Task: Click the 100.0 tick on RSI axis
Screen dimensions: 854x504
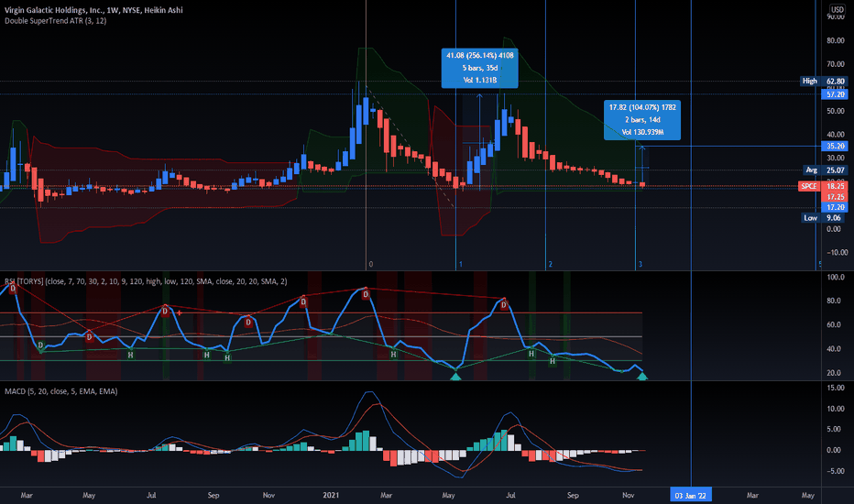Action: click(x=836, y=278)
